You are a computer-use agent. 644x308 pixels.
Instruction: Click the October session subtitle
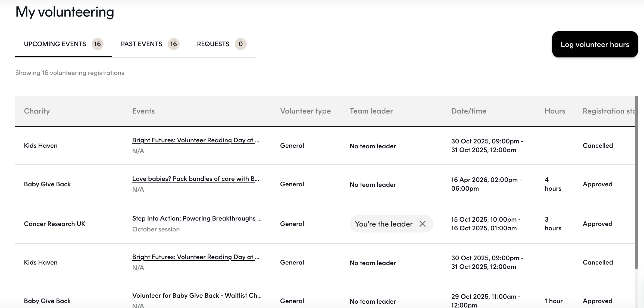(156, 229)
